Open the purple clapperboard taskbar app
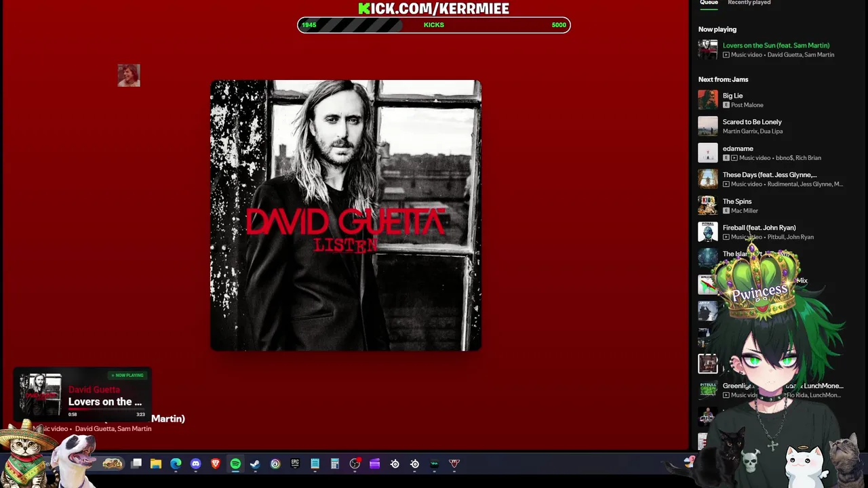 tap(374, 464)
